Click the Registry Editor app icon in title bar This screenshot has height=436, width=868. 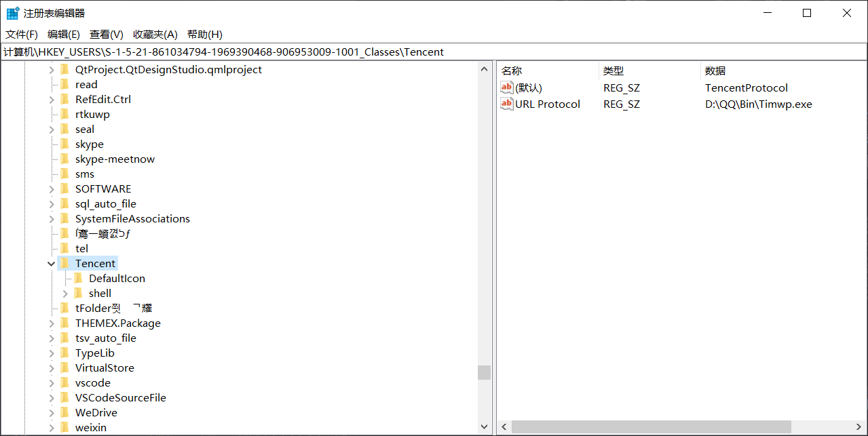pos(13,13)
